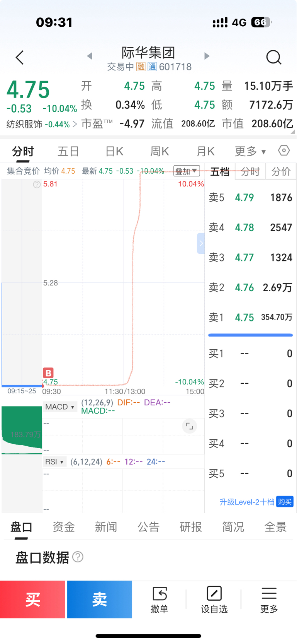This screenshot has width=297, height=644.
Task: Select the 卖5 4.79 order row
Action: 250,198
